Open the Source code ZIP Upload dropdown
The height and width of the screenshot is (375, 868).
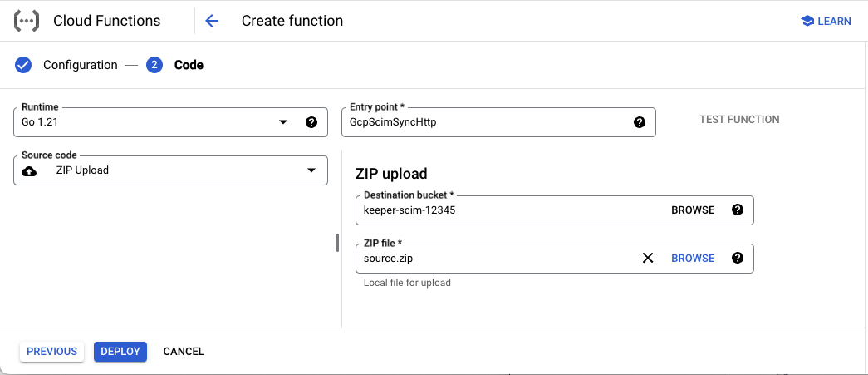tap(311, 170)
